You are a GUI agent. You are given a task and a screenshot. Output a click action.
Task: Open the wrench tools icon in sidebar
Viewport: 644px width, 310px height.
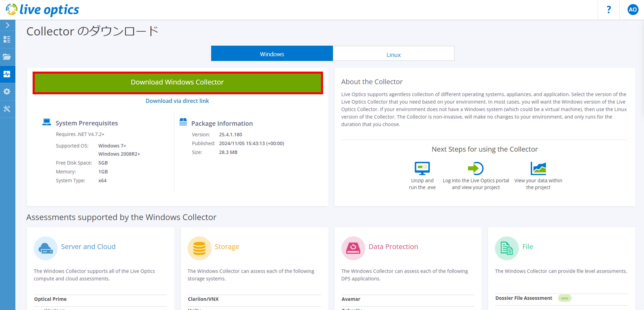coord(7,109)
